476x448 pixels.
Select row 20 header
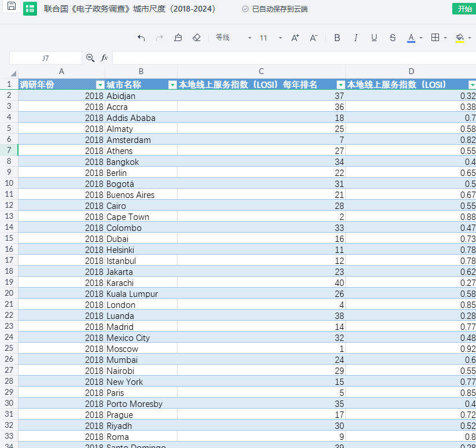9,293
